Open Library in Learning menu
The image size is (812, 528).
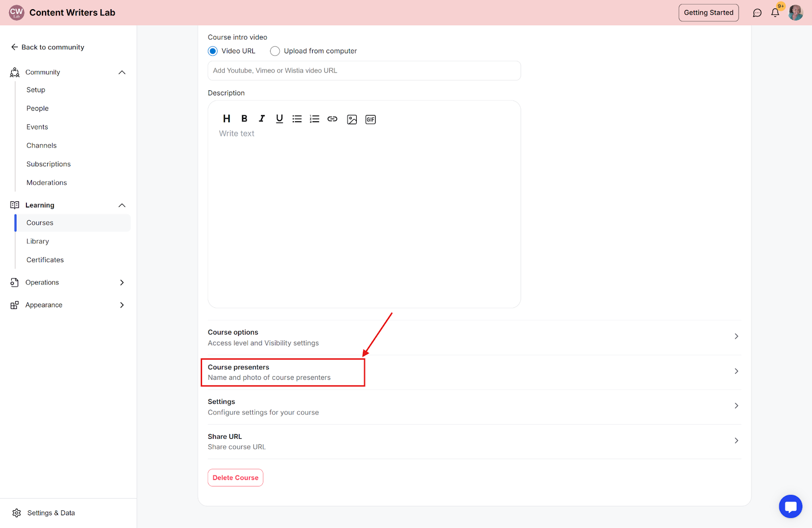[x=38, y=241]
